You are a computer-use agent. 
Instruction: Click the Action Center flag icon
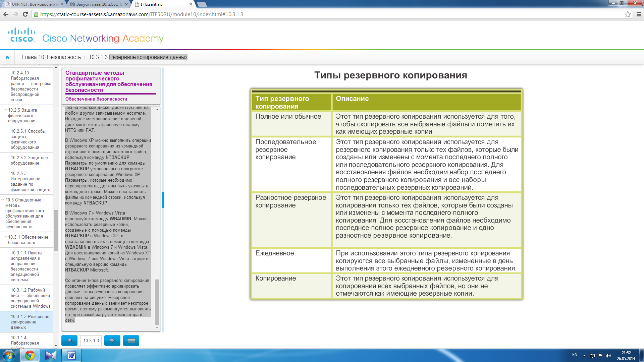600,356
